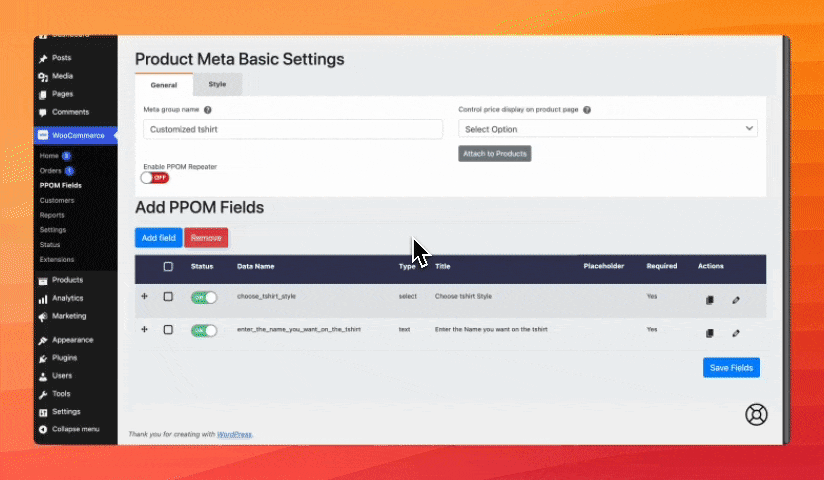Click the Analytics bar chart icon
This screenshot has height=480, width=824.
click(x=43, y=299)
